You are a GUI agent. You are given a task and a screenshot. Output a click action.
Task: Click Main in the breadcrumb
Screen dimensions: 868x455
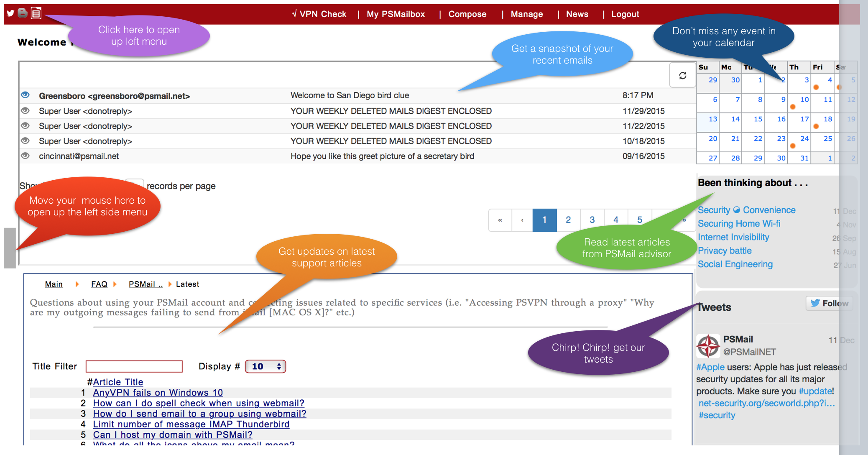(54, 284)
